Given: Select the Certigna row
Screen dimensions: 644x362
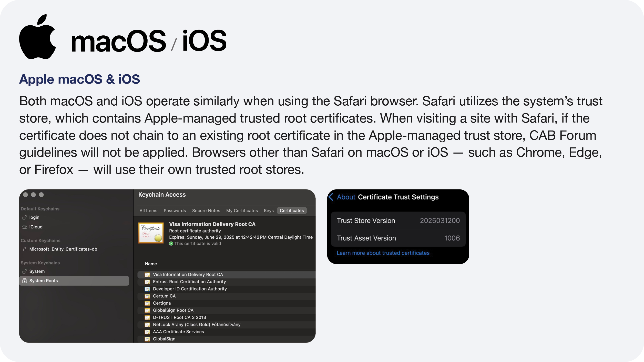Looking at the screenshot, I should click(226, 303).
